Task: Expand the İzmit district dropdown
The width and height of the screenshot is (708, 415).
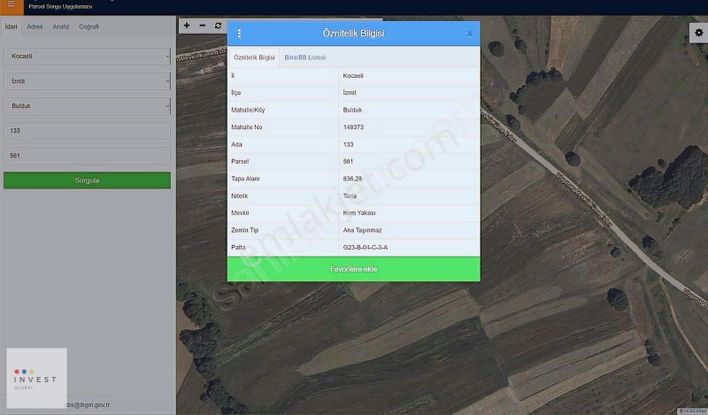Action: 87,81
